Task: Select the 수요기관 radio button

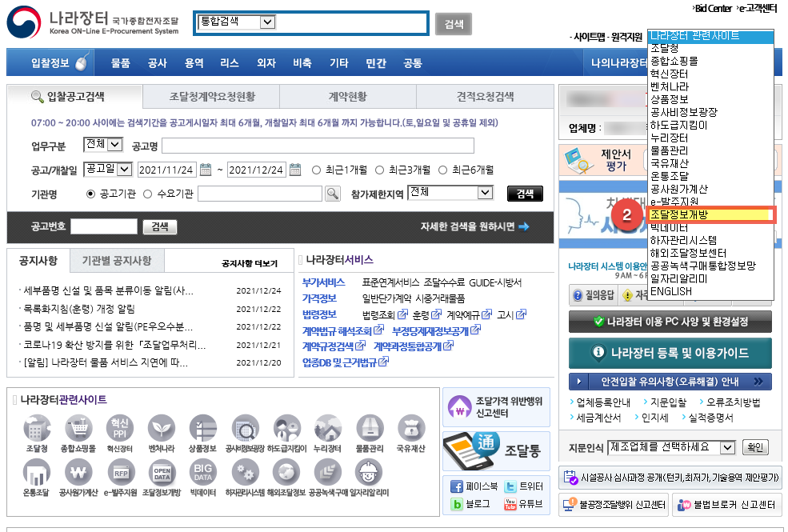Action: 148,194
